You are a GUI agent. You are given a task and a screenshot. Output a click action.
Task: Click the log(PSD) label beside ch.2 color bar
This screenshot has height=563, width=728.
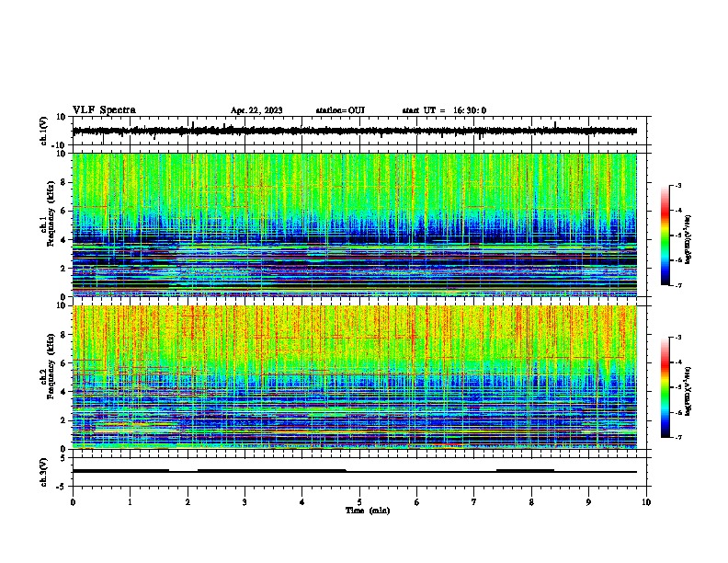pos(688,392)
